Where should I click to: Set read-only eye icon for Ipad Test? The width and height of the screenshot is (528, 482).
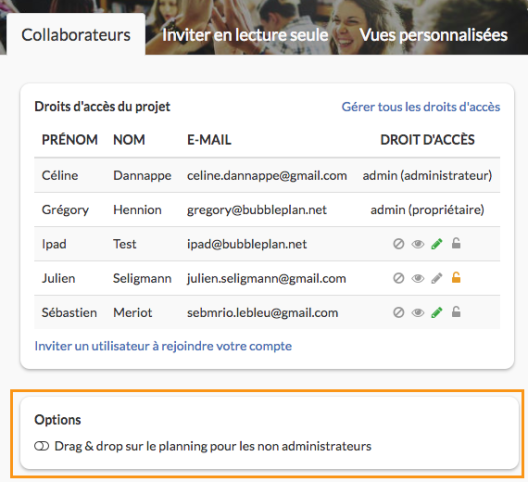point(418,244)
